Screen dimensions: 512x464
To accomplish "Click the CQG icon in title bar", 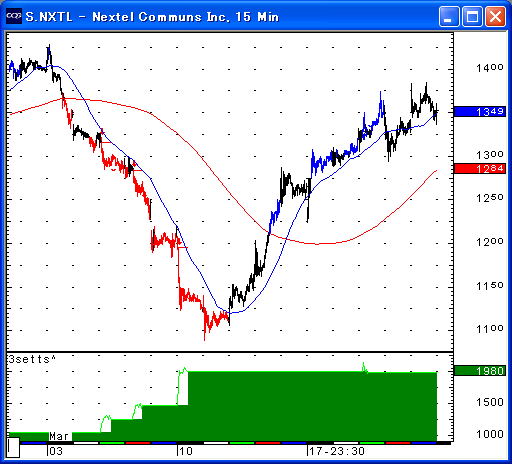I will coord(14,16).
